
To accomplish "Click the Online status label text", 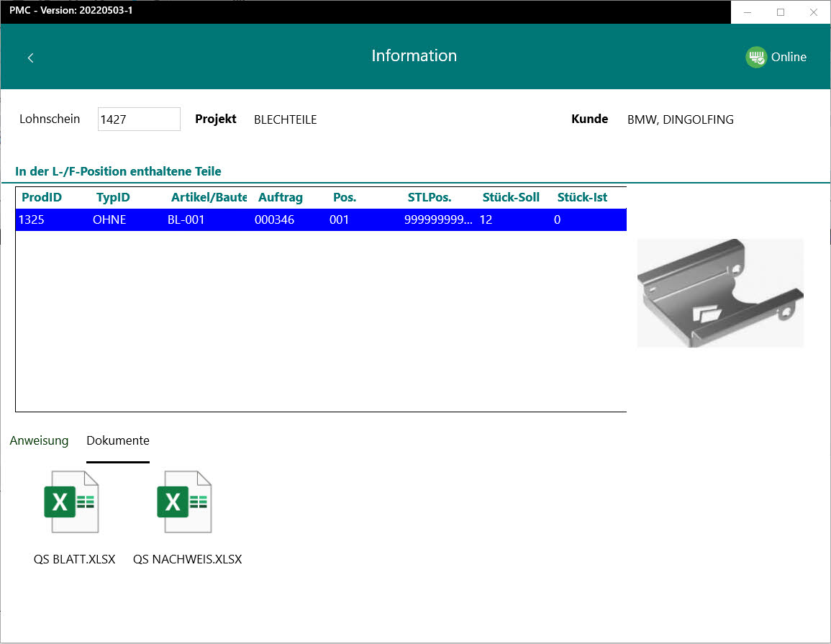I will 789,58.
